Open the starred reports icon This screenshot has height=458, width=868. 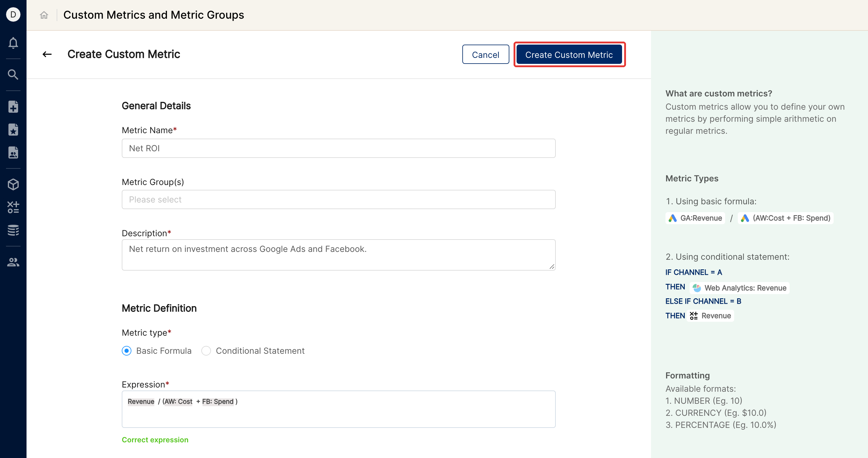tap(13, 130)
